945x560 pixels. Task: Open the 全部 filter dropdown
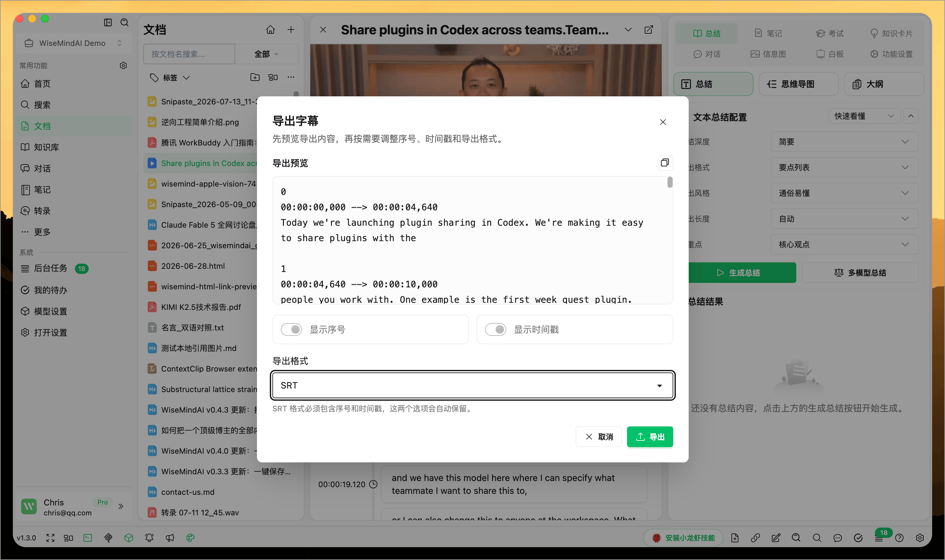266,54
